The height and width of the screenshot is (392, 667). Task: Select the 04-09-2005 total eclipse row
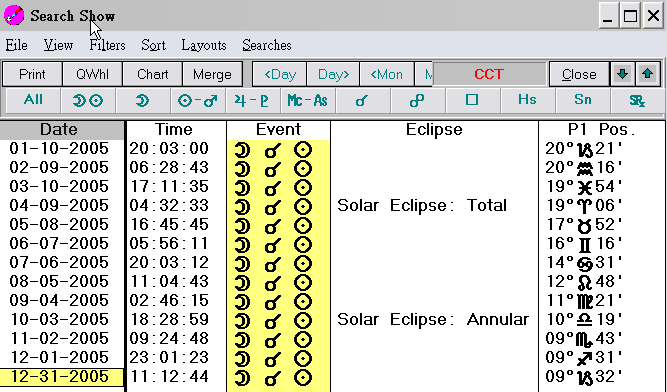point(332,206)
